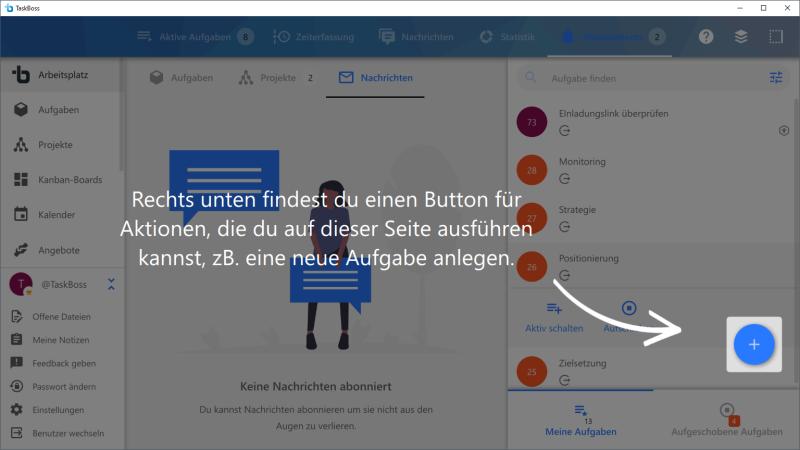Select the Monitoring task

point(651,170)
